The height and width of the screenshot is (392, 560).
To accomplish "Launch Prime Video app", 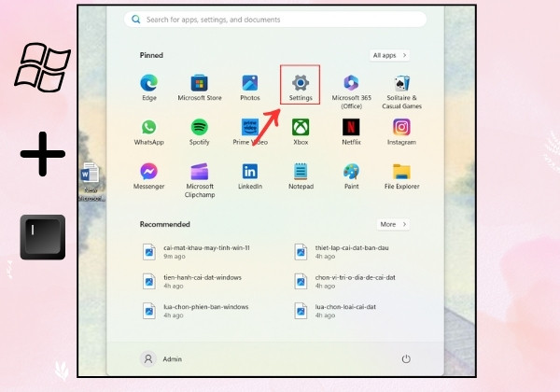I will 250,132.
